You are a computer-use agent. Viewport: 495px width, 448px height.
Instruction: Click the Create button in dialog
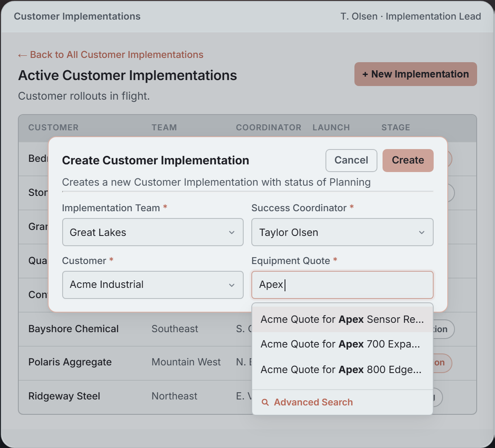408,160
